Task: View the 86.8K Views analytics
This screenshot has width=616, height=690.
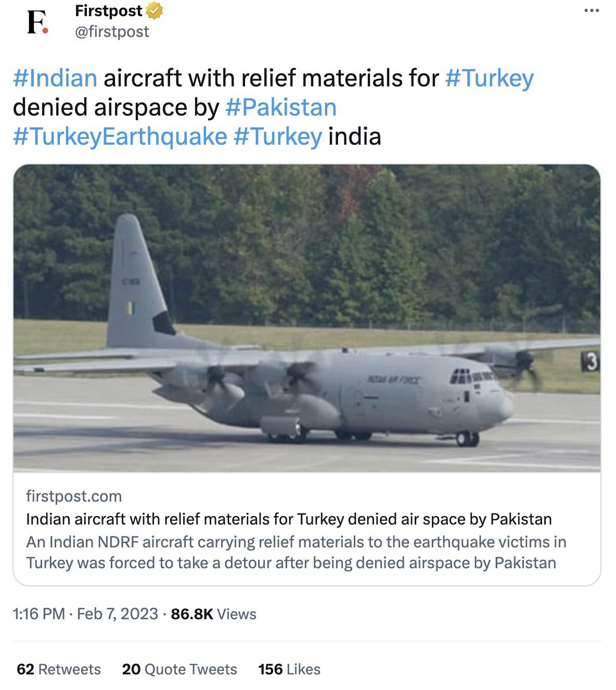Action: point(213,614)
